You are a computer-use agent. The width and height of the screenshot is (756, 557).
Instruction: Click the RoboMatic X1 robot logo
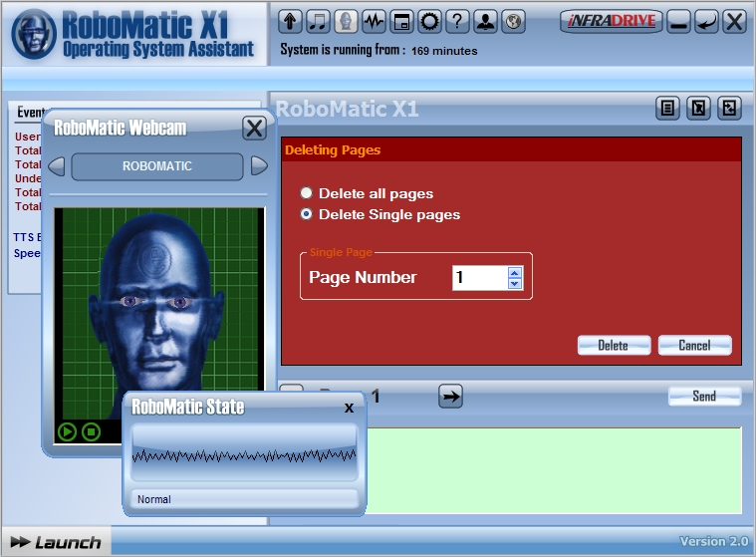(34, 34)
